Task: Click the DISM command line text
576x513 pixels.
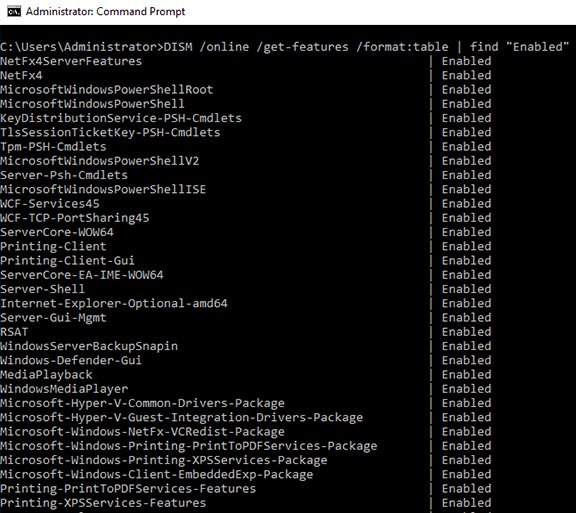Action: (284, 47)
